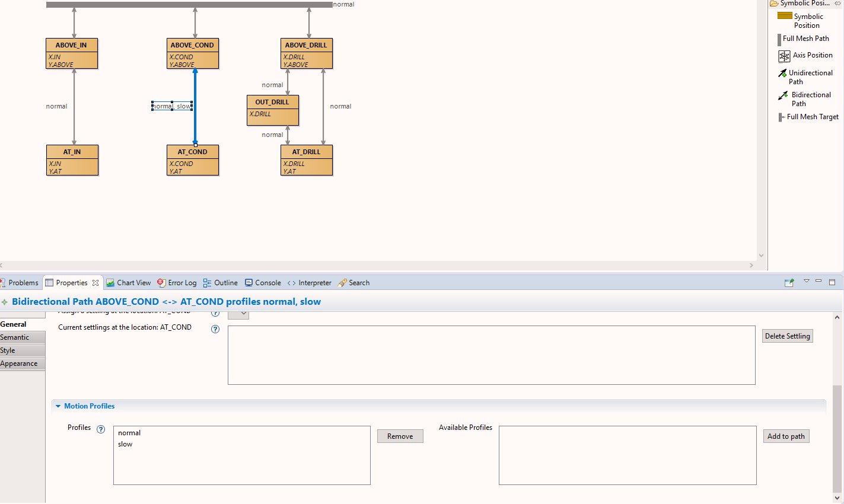Click the 'normal, slow' path label
The width and height of the screenshot is (844, 504).
[172, 106]
